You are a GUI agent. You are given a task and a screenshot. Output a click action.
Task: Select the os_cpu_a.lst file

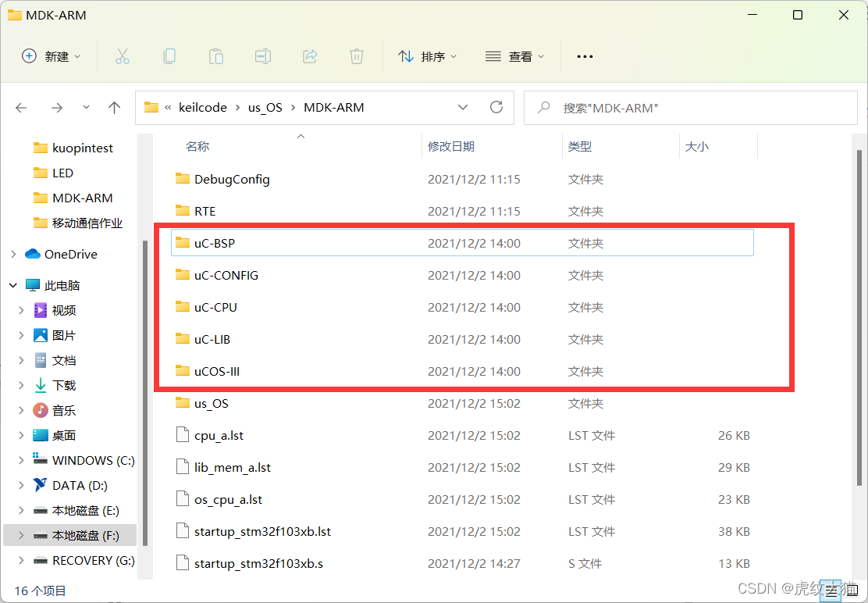[462, 500]
